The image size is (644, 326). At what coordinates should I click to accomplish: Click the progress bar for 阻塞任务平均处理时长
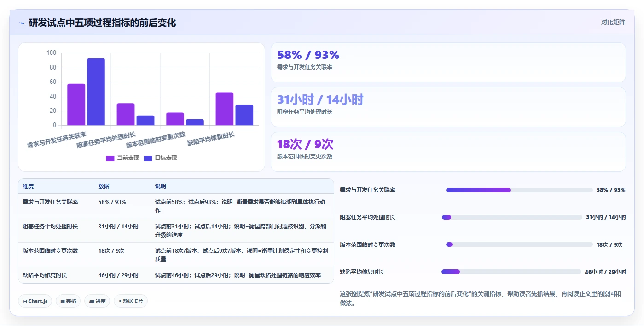[x=512, y=217]
